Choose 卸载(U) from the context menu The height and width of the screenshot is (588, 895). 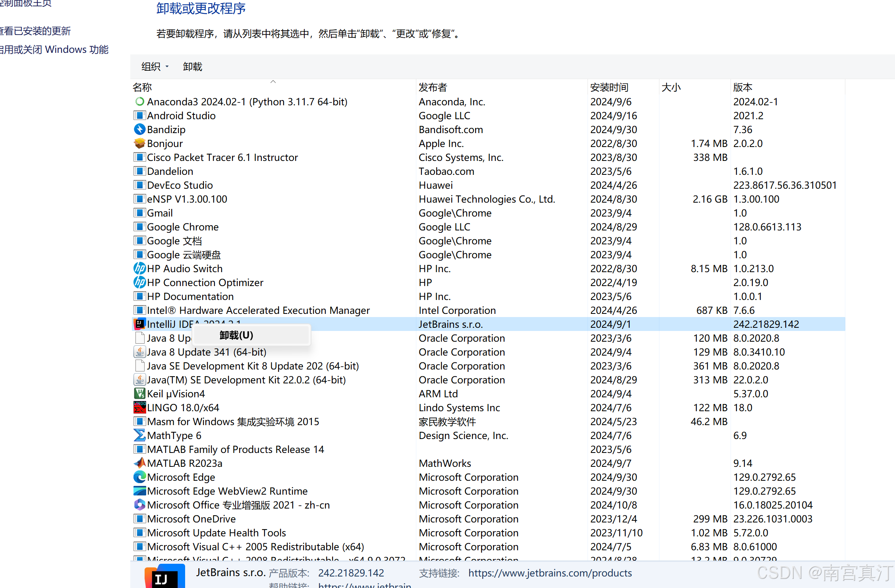[236, 335]
